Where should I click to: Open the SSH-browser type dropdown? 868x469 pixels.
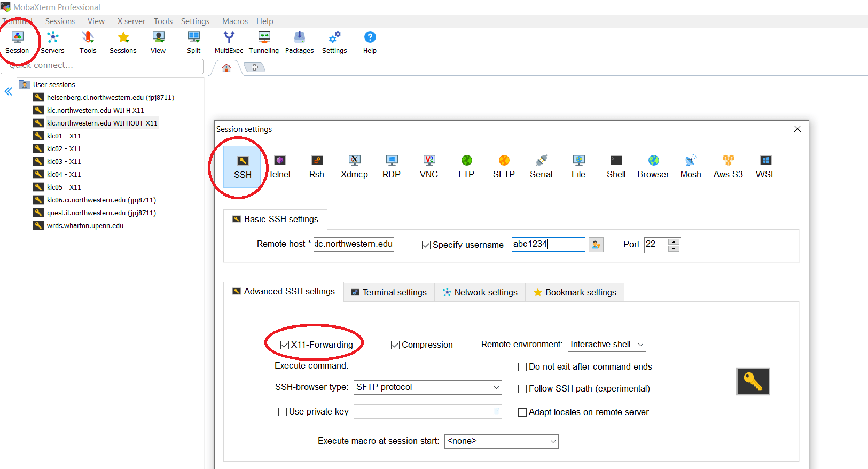click(x=427, y=387)
